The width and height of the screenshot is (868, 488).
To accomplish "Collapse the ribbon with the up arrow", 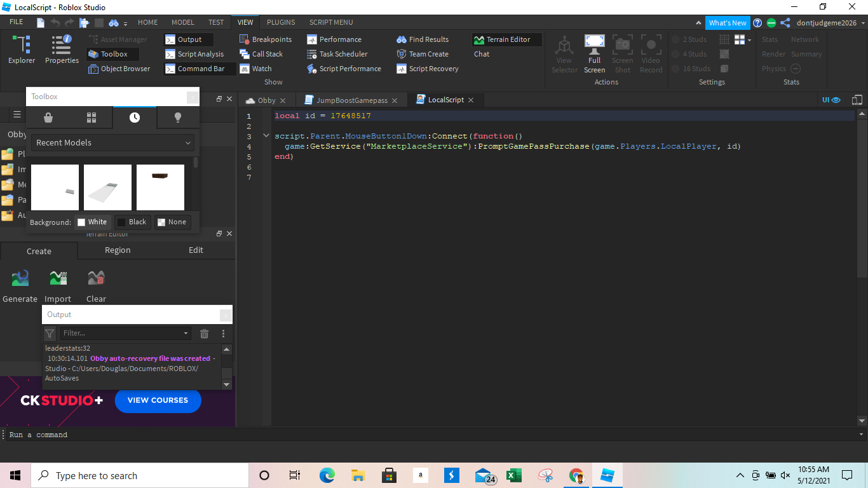I will click(699, 23).
